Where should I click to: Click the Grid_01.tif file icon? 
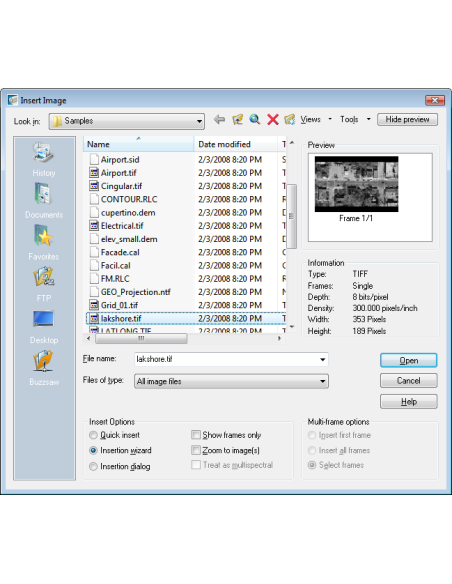tap(94, 305)
